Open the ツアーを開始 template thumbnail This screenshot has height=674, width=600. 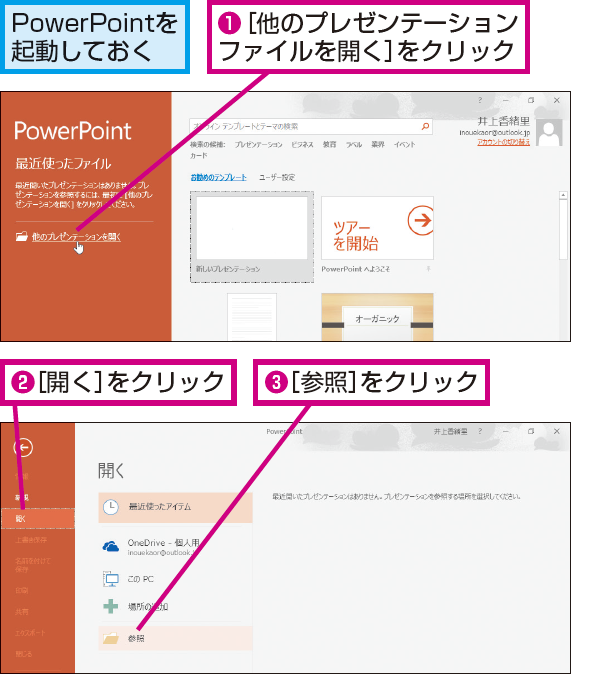(x=377, y=228)
